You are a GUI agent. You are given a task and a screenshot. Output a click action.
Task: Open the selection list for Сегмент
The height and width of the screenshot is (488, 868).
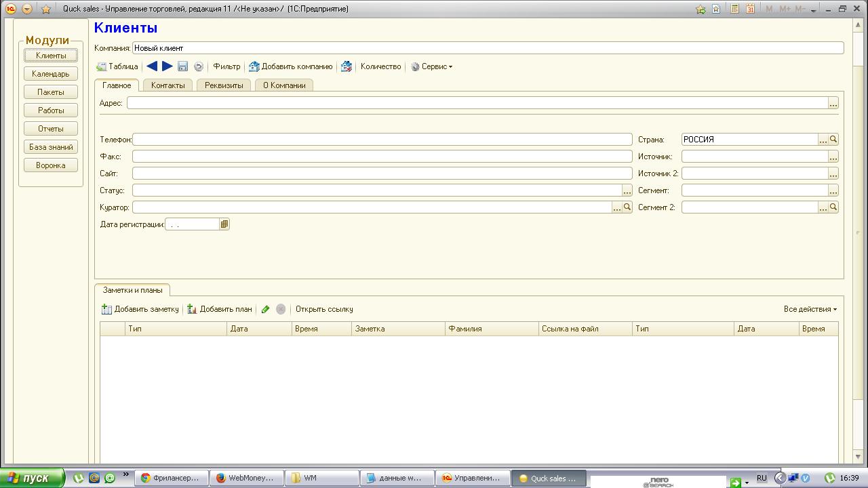tap(833, 190)
